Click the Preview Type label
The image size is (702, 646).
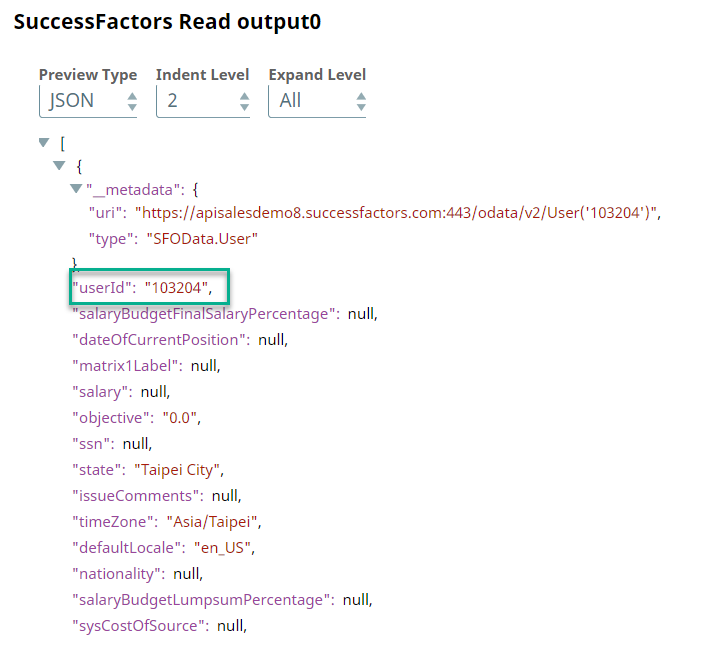pyautogui.click(x=88, y=75)
